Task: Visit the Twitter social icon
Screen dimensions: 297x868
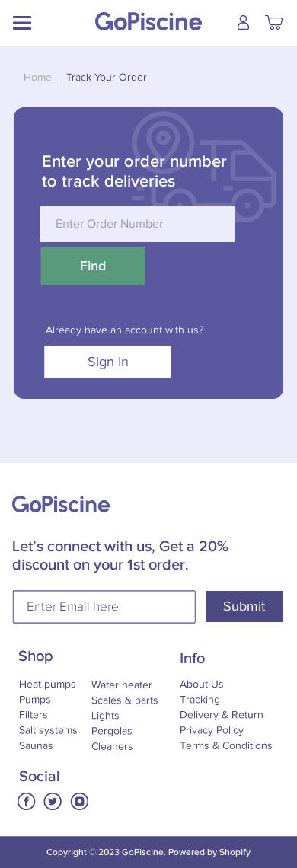Action: [53, 801]
